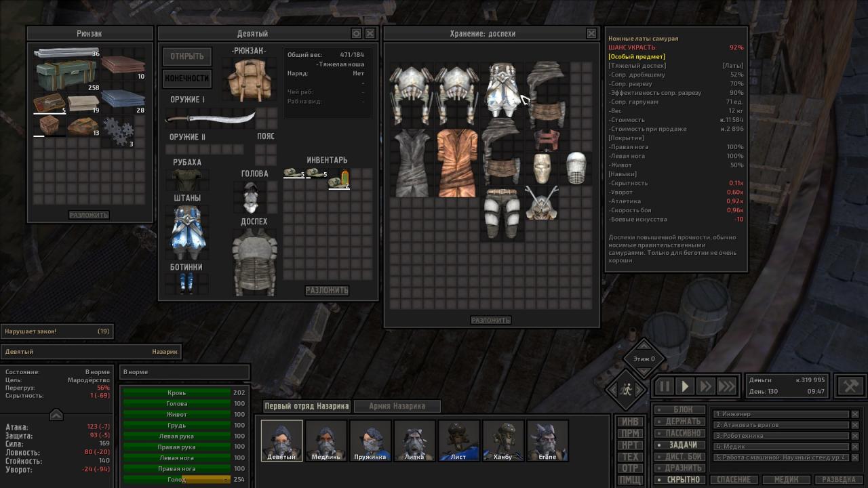This screenshot has width=868, height=488.
Task: Remove the job '1: Инженер' with its X
Action: tap(854, 414)
